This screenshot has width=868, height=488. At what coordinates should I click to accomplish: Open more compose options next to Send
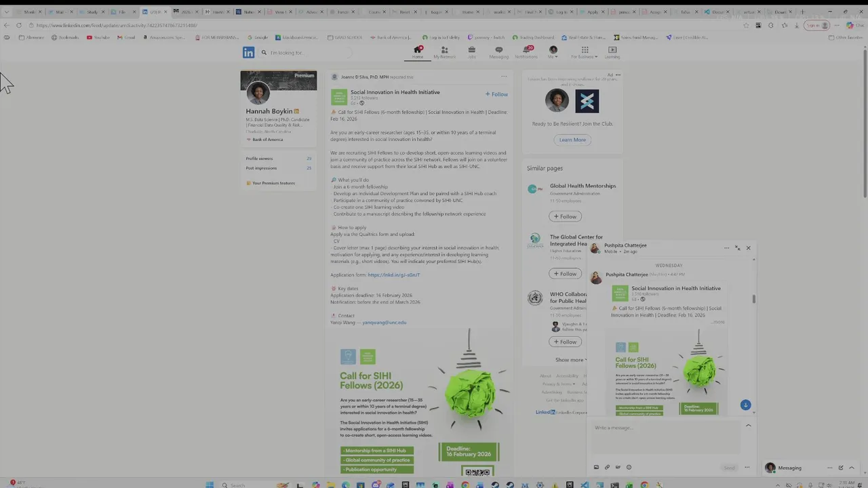pyautogui.click(x=747, y=468)
